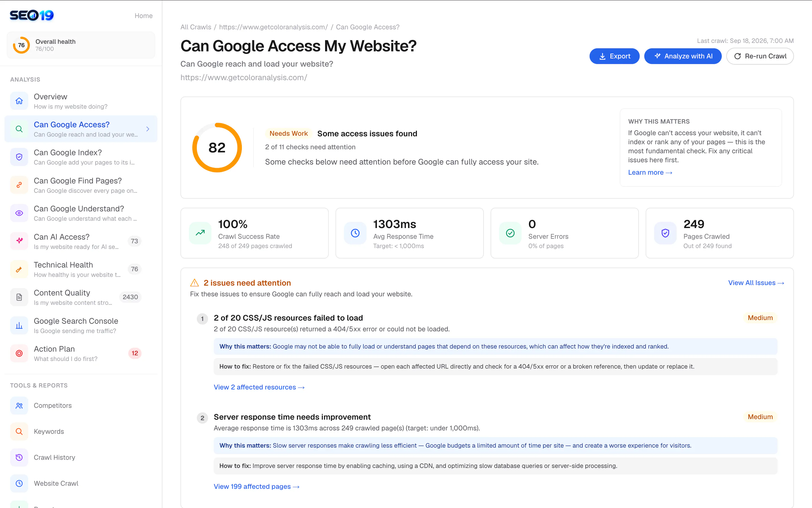Click the Needs Work status badge
The height and width of the screenshot is (508, 812).
pos(288,133)
